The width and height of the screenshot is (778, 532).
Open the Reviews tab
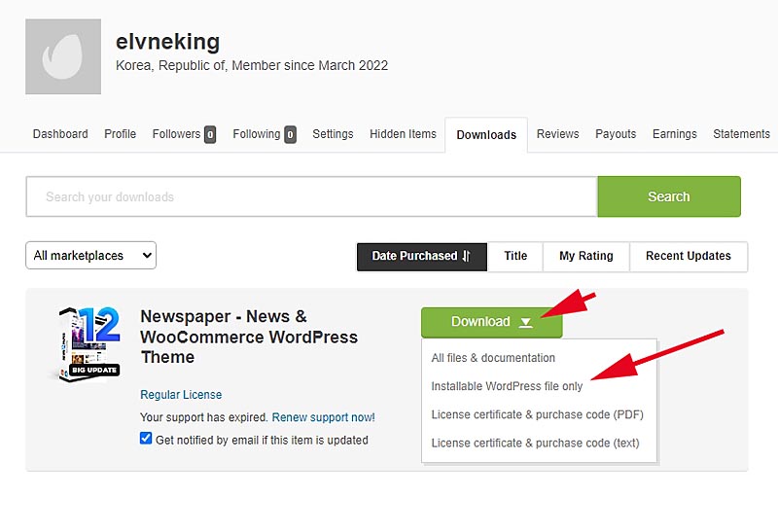coord(557,134)
